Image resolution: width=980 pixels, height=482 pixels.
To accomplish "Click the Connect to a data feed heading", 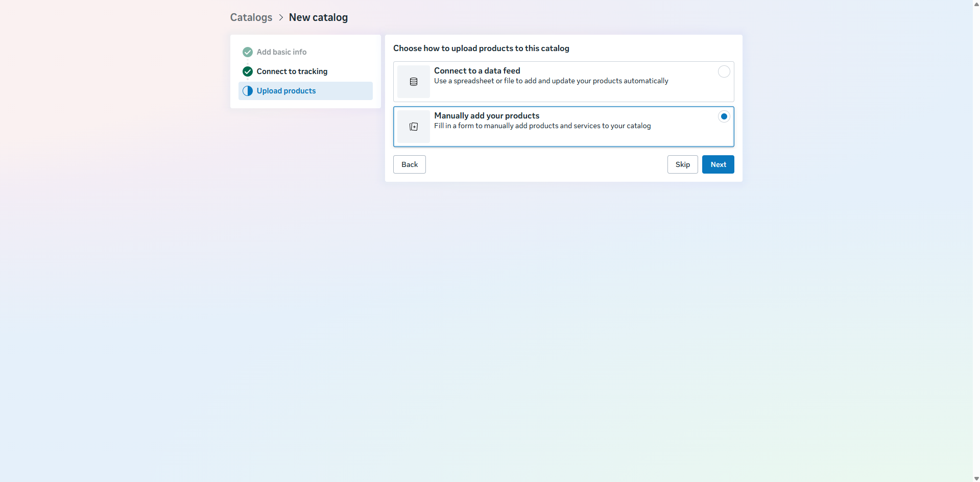I will click(477, 71).
